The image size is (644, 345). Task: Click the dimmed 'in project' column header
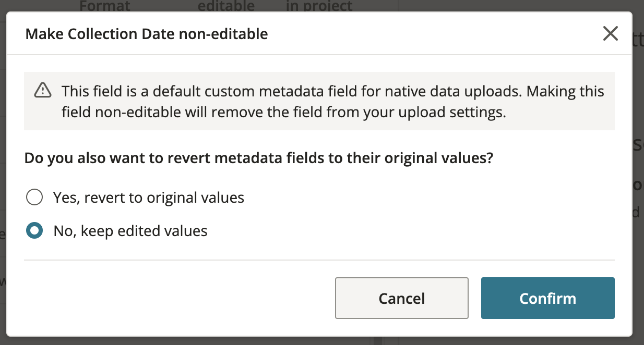319,6
